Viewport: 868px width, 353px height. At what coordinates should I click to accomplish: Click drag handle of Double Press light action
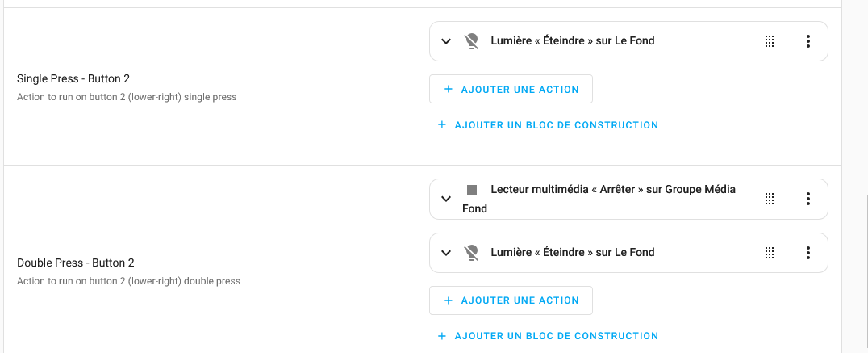click(770, 253)
